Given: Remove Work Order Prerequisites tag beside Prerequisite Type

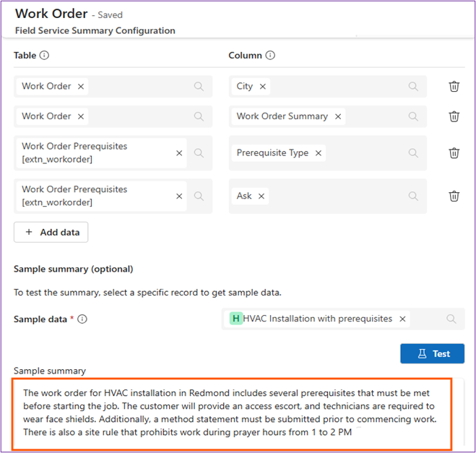Looking at the screenshot, I should click(x=179, y=153).
